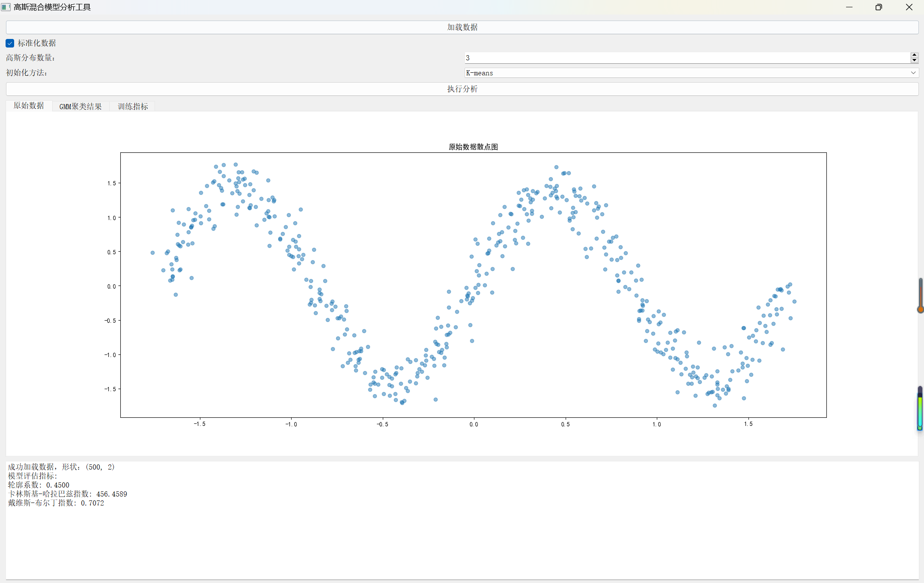The image size is (924, 583).
Task: Decrease the 高斯分布数量 spinner value
Action: 914,60
